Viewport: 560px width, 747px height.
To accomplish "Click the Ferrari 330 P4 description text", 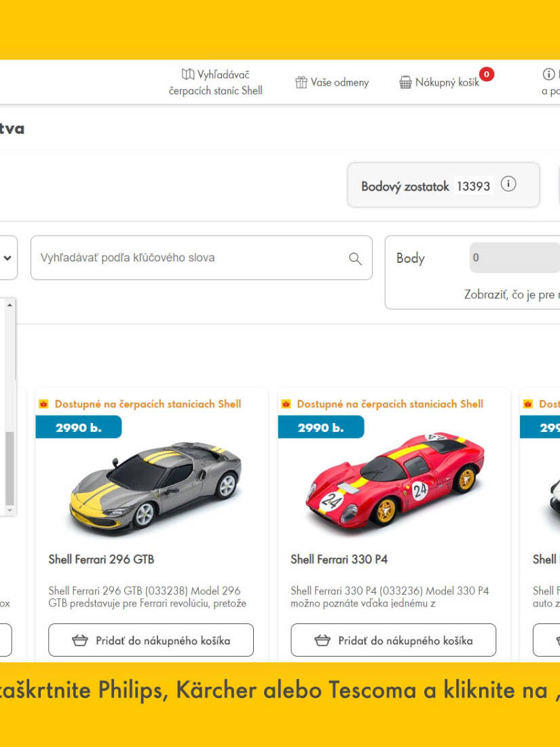I will (x=390, y=597).
